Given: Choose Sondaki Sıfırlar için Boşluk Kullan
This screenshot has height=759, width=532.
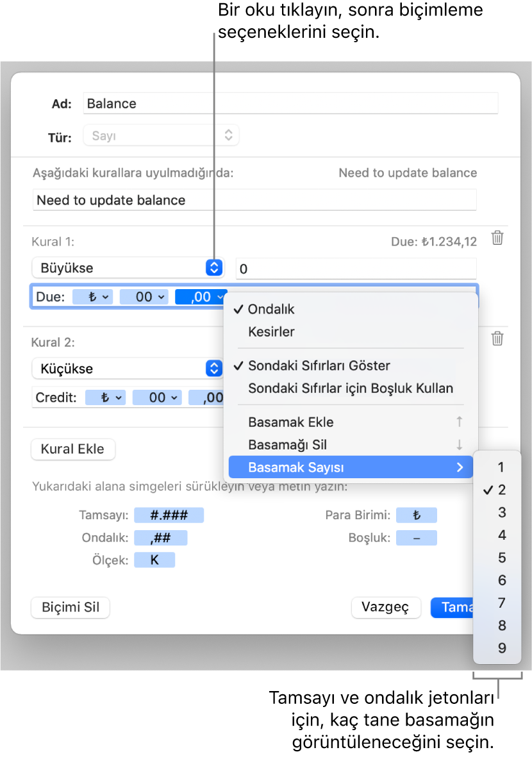Looking at the screenshot, I should pyautogui.click(x=351, y=388).
